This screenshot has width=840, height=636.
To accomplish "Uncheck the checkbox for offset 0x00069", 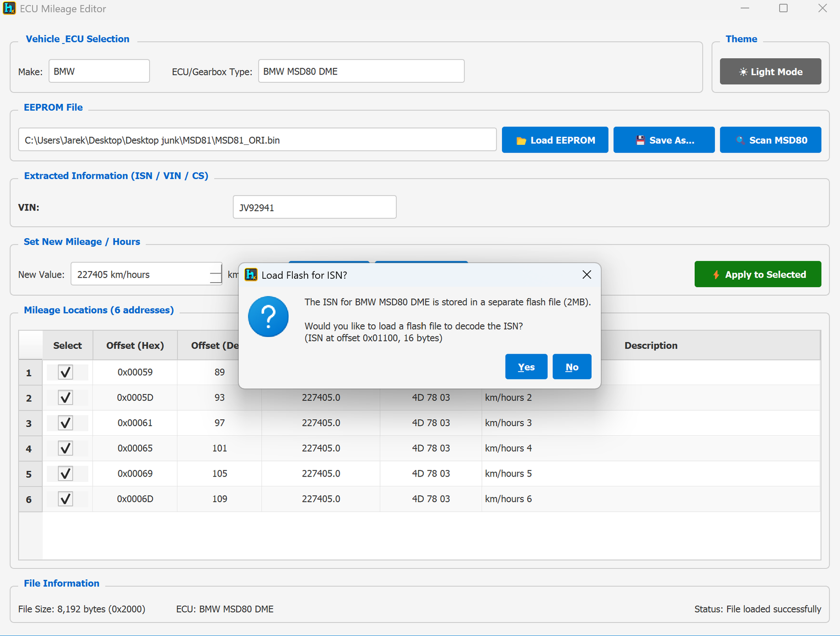I will (x=66, y=473).
